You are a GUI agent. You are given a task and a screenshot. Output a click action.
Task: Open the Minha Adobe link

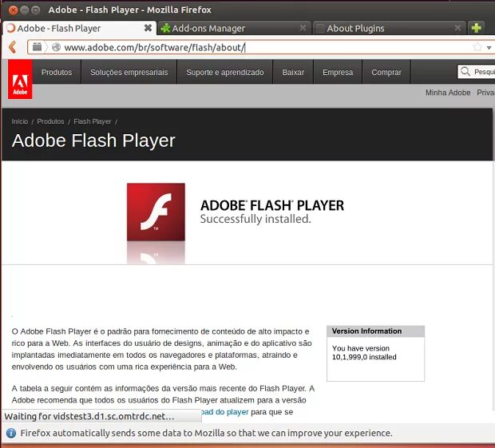pyautogui.click(x=448, y=93)
